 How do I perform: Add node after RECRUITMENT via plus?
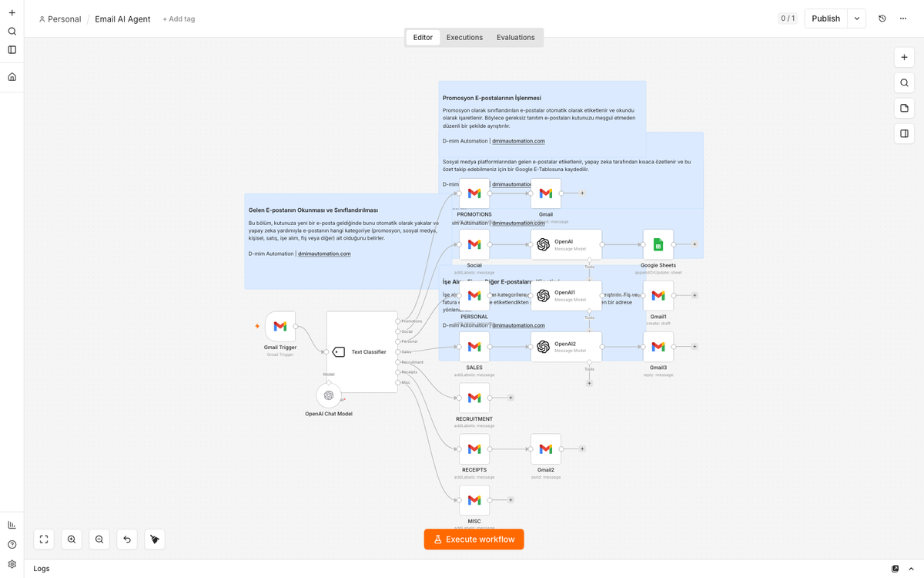pyautogui.click(x=511, y=398)
